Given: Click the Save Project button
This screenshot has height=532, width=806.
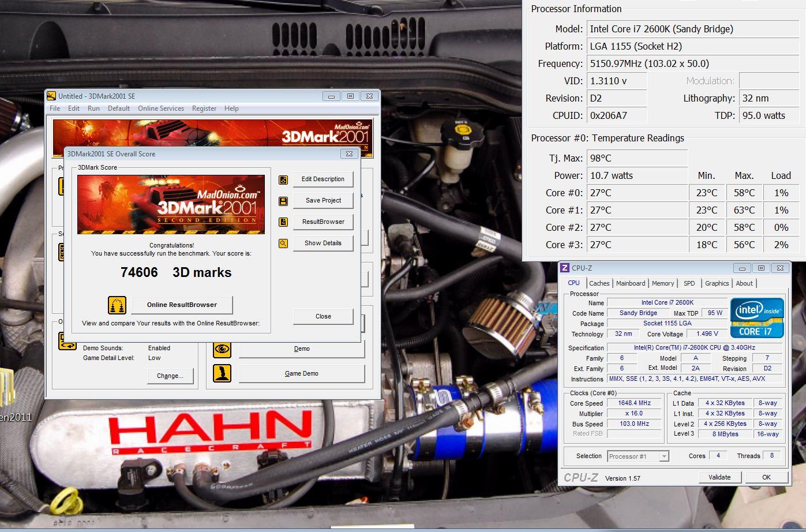Looking at the screenshot, I should [323, 201].
